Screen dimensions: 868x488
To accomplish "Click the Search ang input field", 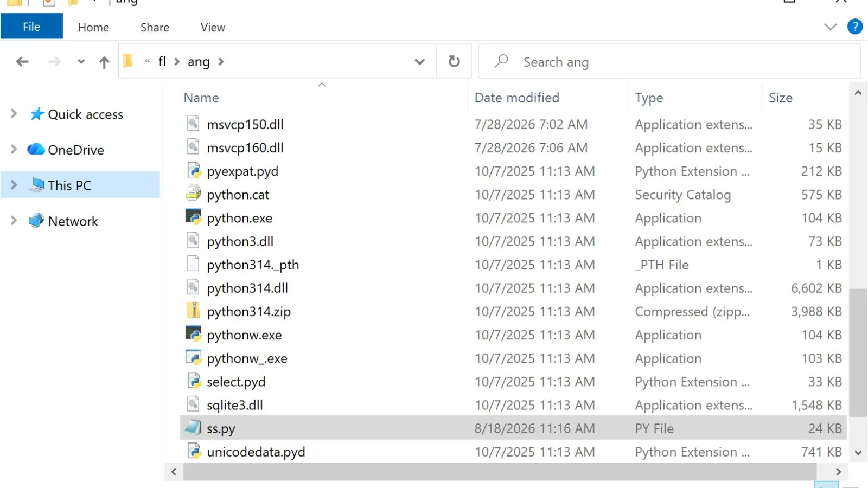I will click(x=669, y=62).
